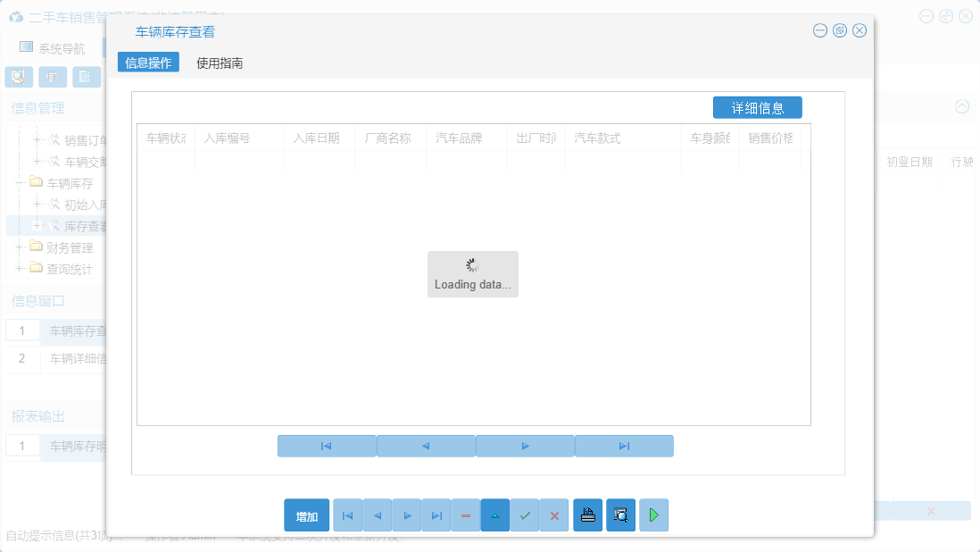
Task: Click the auto-prompt 自动提示信息 status text
Action: [x=63, y=536]
